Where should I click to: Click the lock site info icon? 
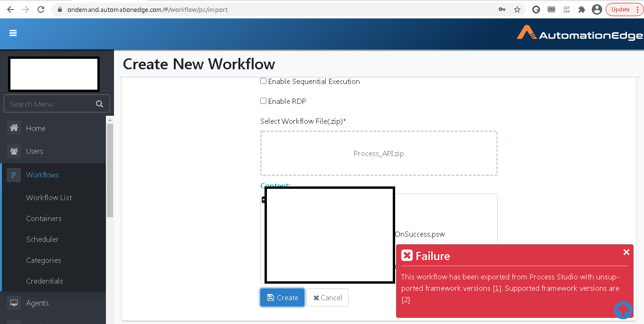pyautogui.click(x=59, y=9)
